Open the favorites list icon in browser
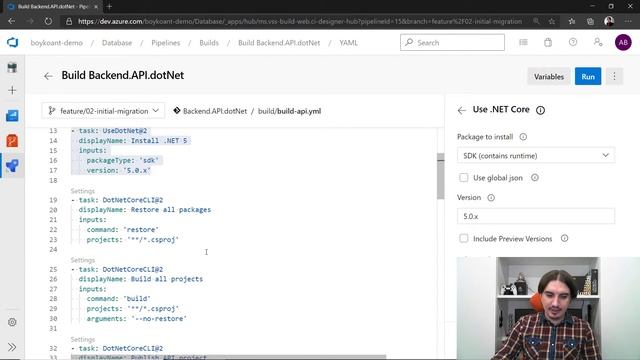640x360 pixels. point(572,21)
